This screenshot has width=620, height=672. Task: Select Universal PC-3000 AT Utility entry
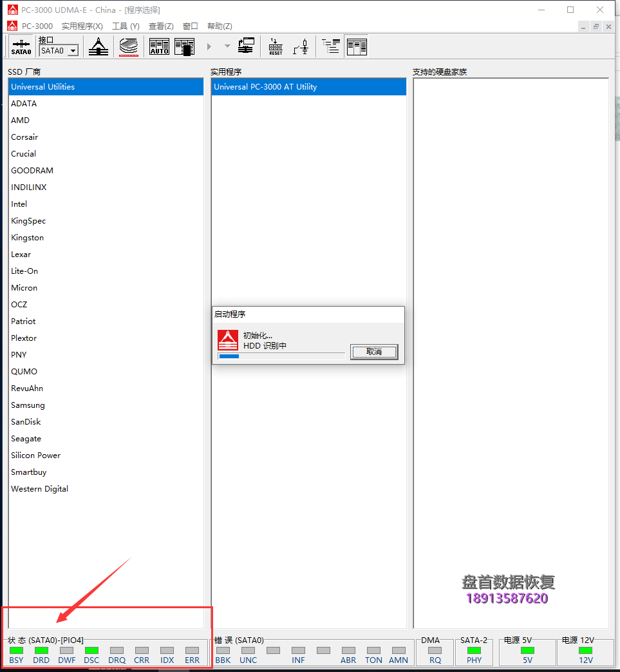pos(309,86)
